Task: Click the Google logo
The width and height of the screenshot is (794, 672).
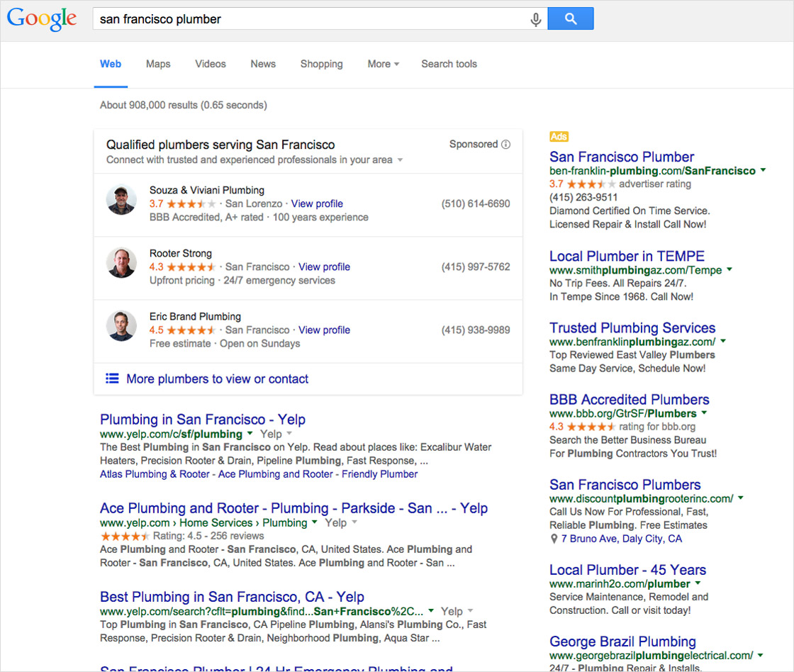Action: [x=42, y=18]
